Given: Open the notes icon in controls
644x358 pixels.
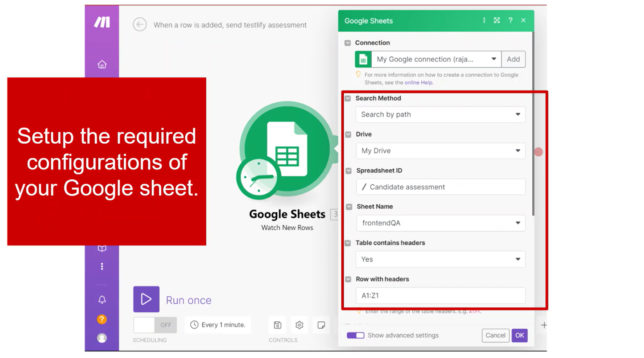Looking at the screenshot, I should click(321, 325).
